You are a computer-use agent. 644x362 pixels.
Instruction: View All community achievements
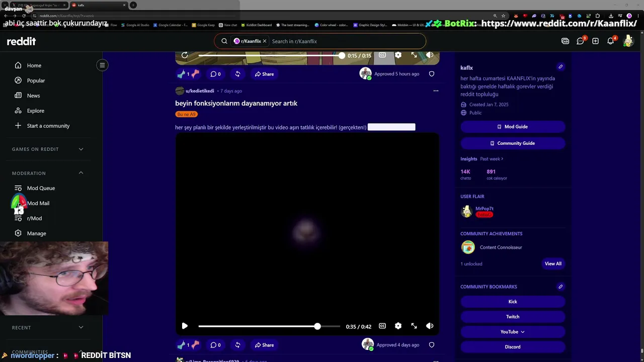pyautogui.click(x=553, y=263)
